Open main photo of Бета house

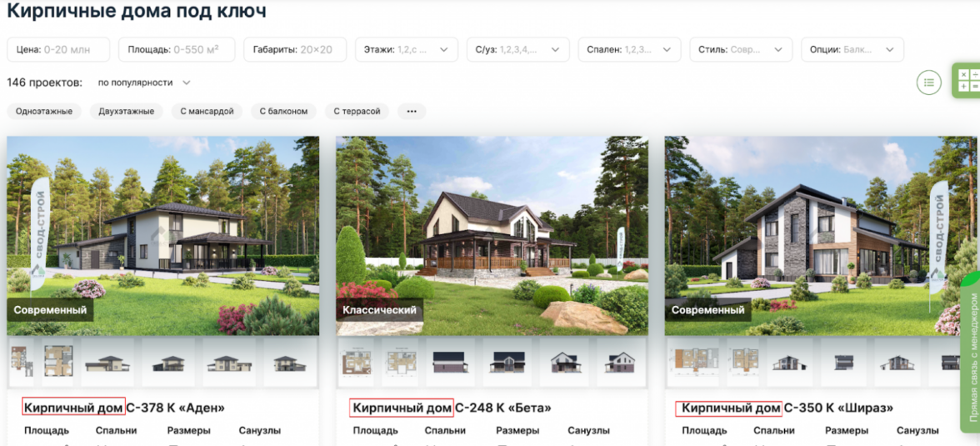tap(492, 236)
